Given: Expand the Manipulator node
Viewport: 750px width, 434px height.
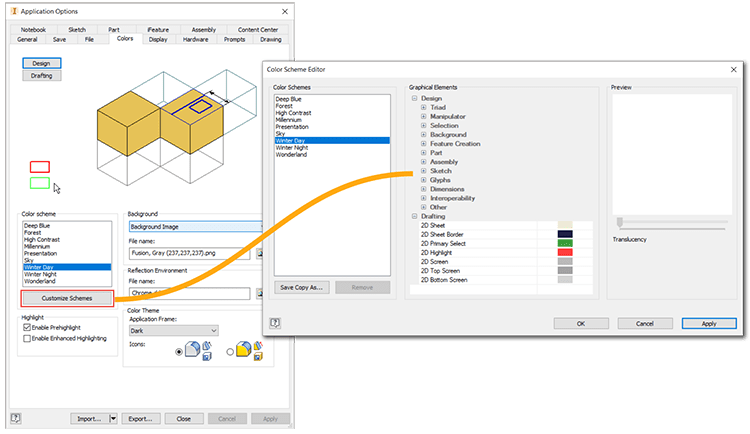Looking at the screenshot, I should (x=423, y=116).
